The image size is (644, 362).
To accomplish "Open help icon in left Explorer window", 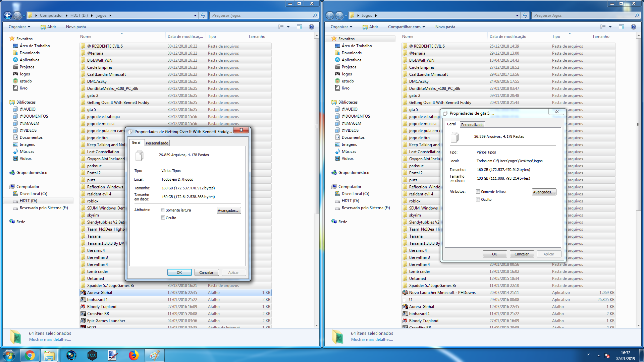I will [312, 27].
